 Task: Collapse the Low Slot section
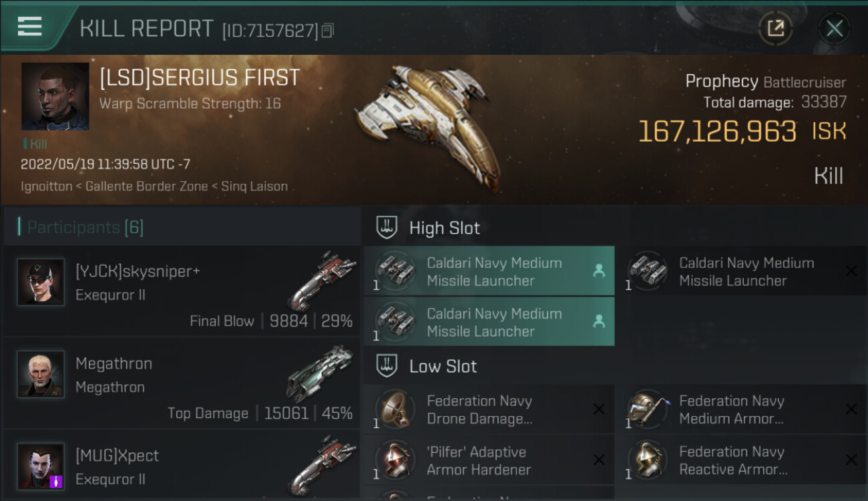tap(443, 366)
